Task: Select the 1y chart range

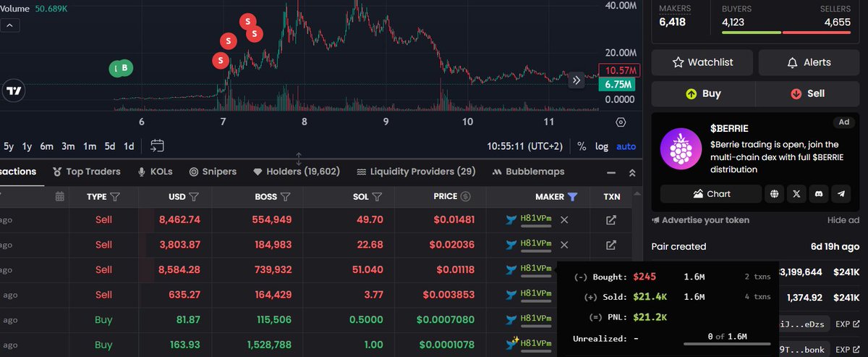Action: click(x=27, y=146)
